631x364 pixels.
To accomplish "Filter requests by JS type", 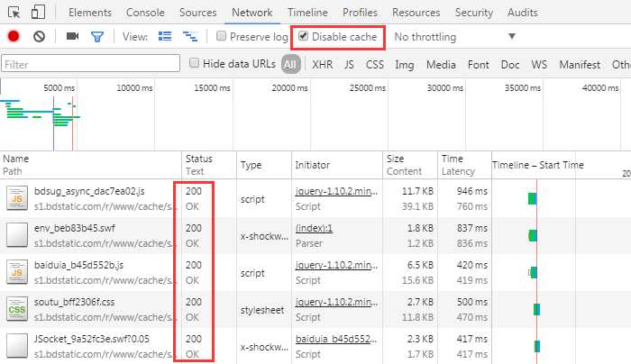I will tap(349, 64).
